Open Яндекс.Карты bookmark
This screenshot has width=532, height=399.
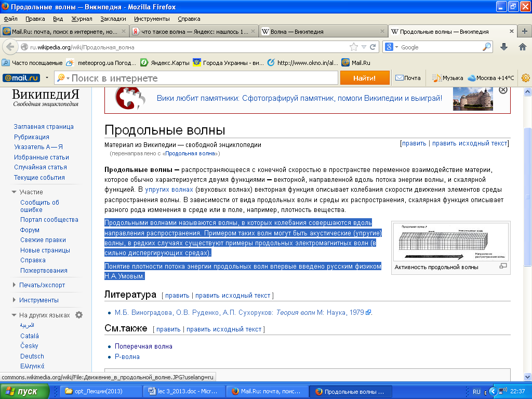tap(165, 63)
